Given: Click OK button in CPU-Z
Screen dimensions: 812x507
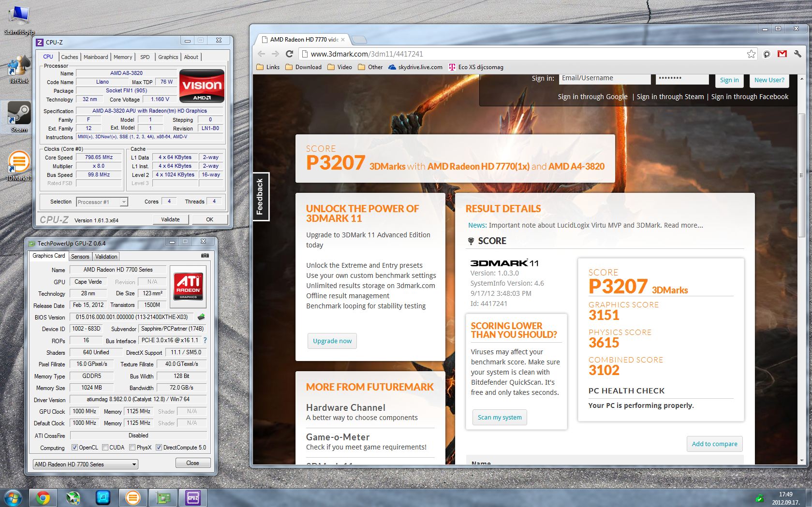Looking at the screenshot, I should click(x=210, y=219).
